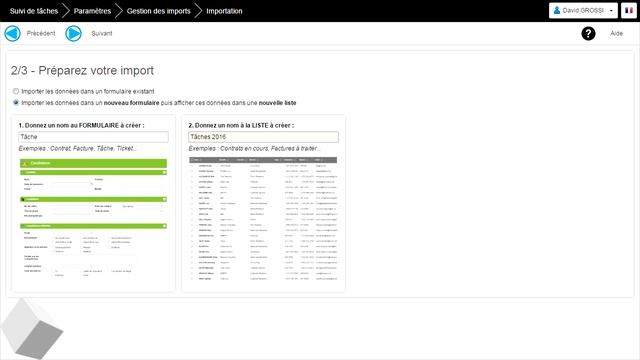Open the David GROSSI user dropdown arrow

click(611, 11)
